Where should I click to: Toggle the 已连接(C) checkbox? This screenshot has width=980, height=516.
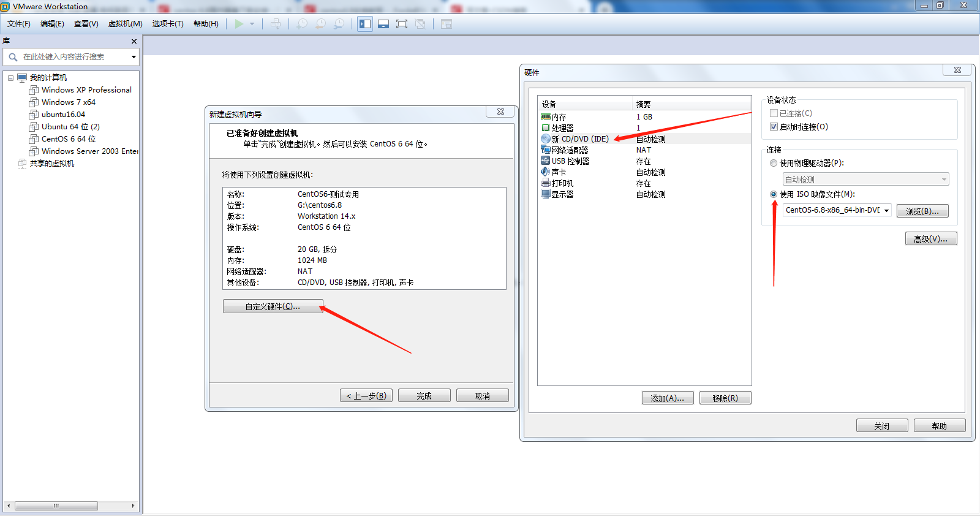click(774, 113)
